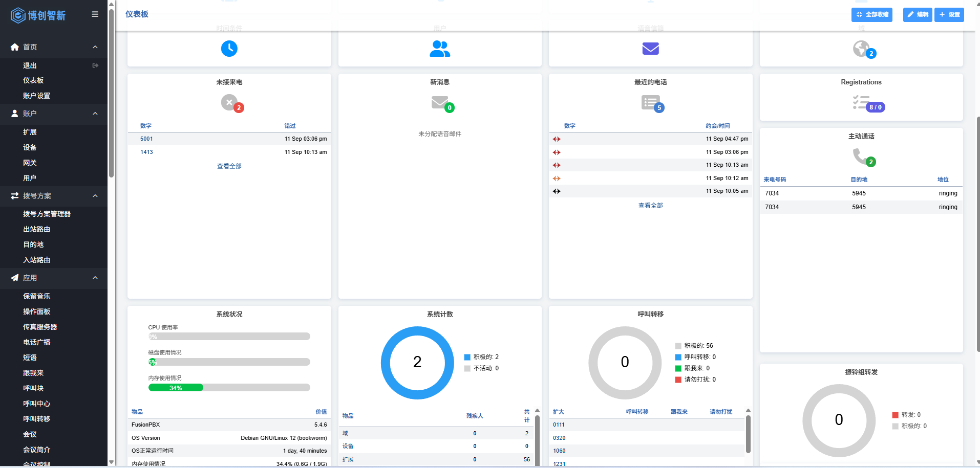Collapse the 拨号方案 sidebar section

tap(95, 196)
